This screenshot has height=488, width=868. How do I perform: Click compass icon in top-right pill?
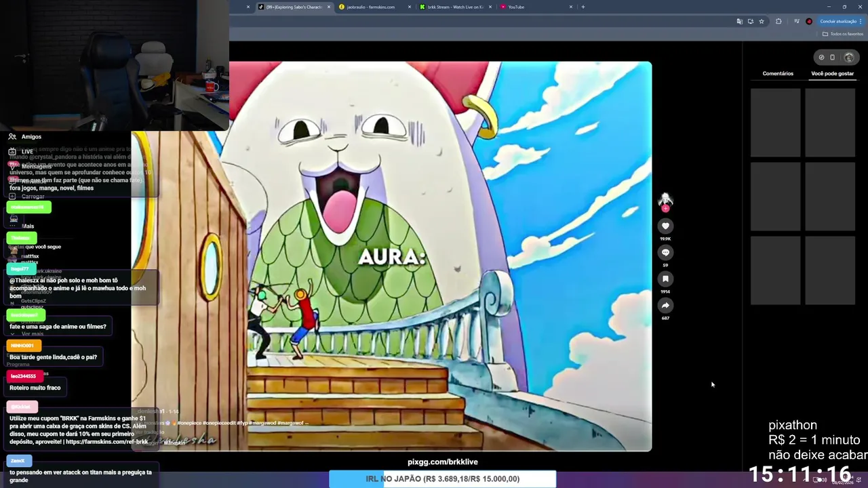click(821, 57)
